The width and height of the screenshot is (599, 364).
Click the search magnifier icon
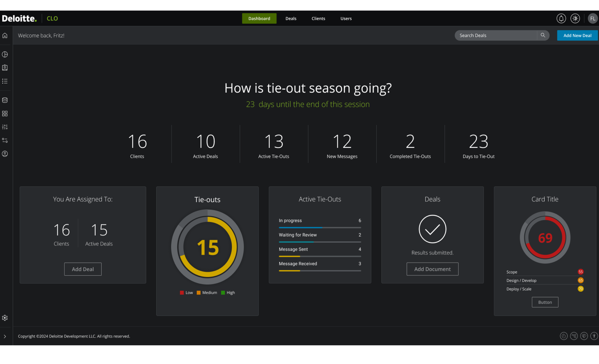coord(543,35)
